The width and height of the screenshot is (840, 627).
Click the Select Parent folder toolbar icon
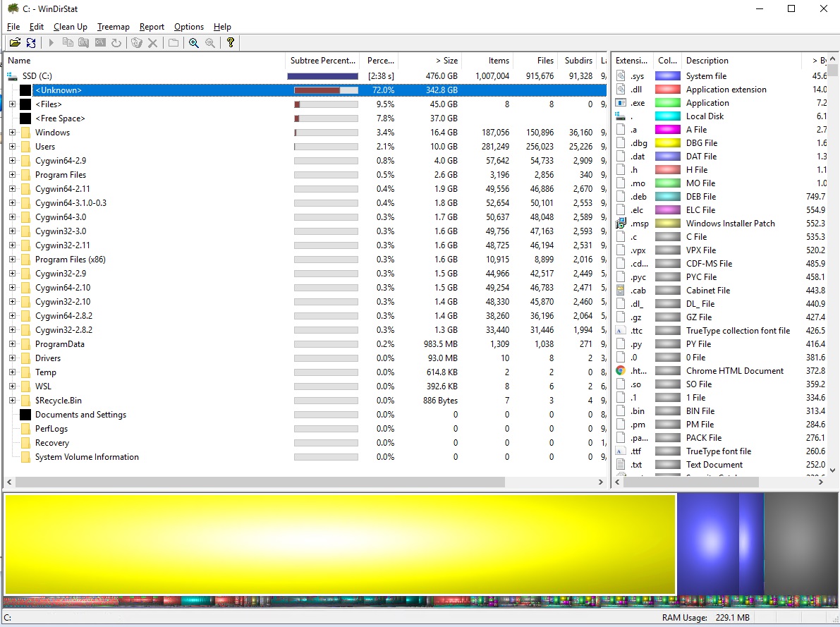pyautogui.click(x=173, y=42)
